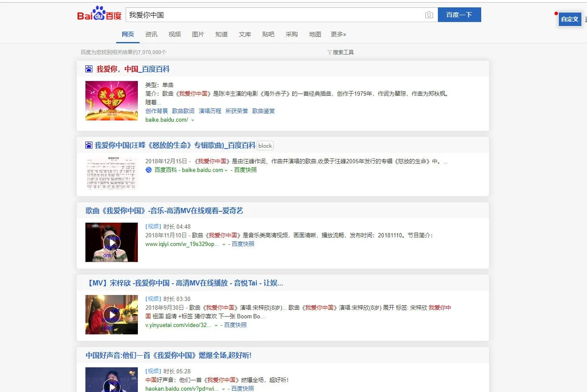Open 百度快照 for the iQiyi result
Viewport: 587px width, 392px height.
243,244
